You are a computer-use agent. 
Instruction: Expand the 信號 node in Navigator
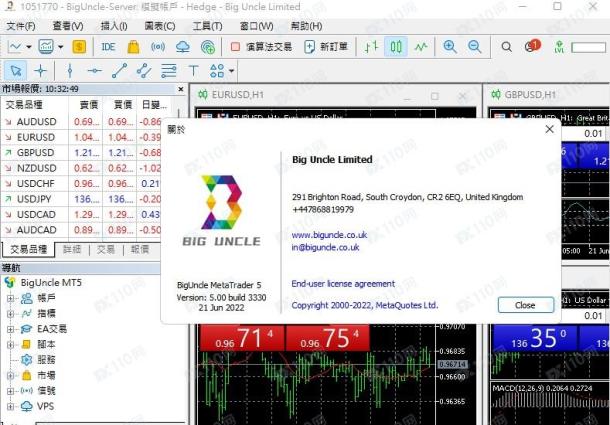pos(11,391)
